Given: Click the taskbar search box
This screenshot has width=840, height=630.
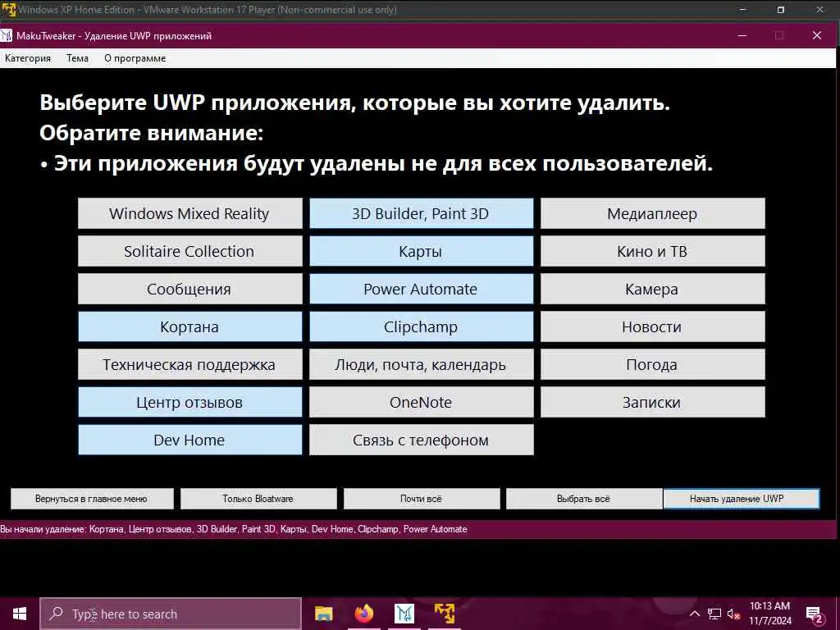Looking at the screenshot, I should [x=171, y=614].
